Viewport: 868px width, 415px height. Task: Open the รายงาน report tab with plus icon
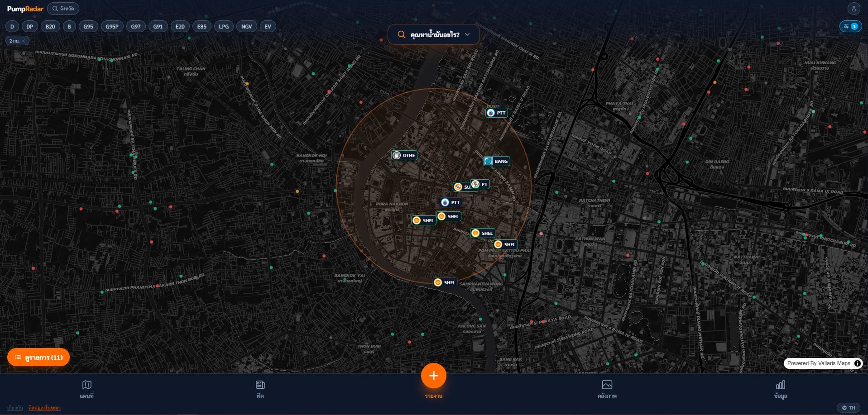pos(433,376)
